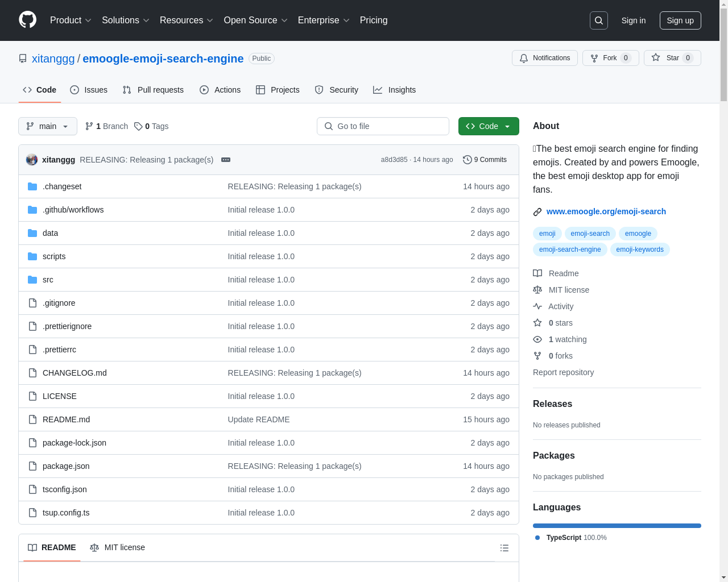Open the CHANGELOG.md file
728x582 pixels.
click(x=75, y=373)
